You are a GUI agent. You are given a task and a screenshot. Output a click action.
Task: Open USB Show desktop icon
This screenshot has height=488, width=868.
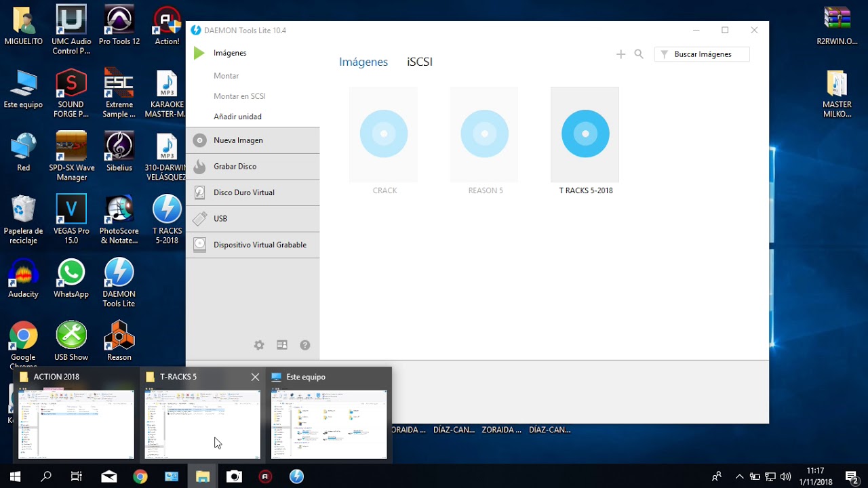click(71, 342)
